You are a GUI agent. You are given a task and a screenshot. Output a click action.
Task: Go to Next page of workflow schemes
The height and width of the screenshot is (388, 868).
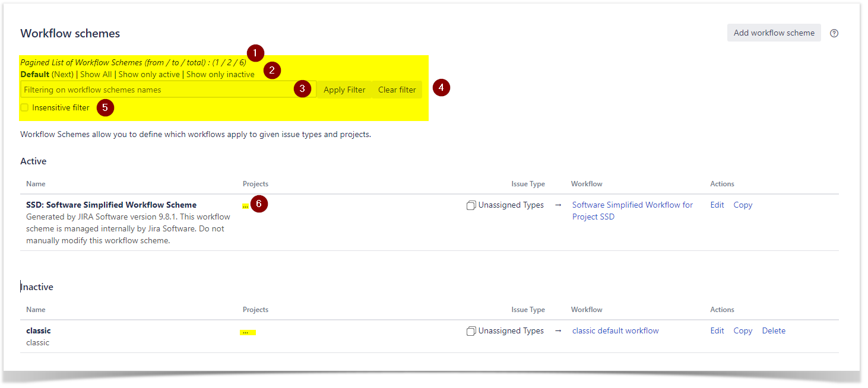62,74
